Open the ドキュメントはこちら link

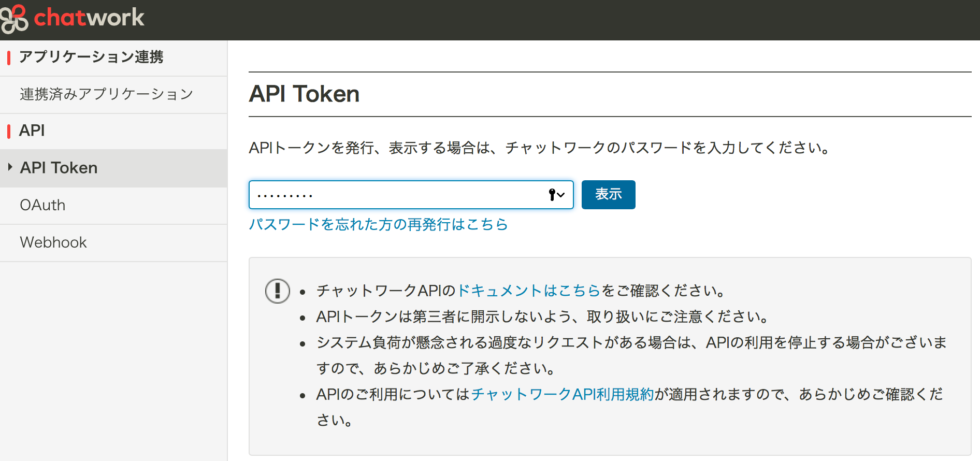[529, 291]
